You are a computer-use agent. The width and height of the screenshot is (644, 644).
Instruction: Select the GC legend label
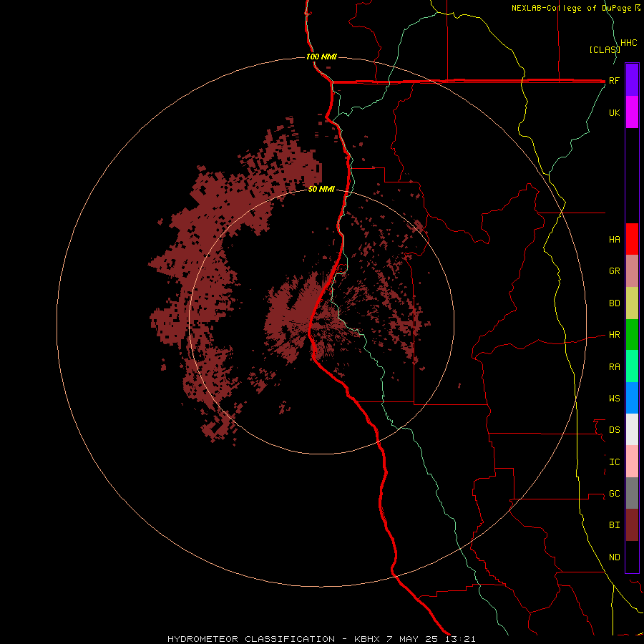coord(614,493)
